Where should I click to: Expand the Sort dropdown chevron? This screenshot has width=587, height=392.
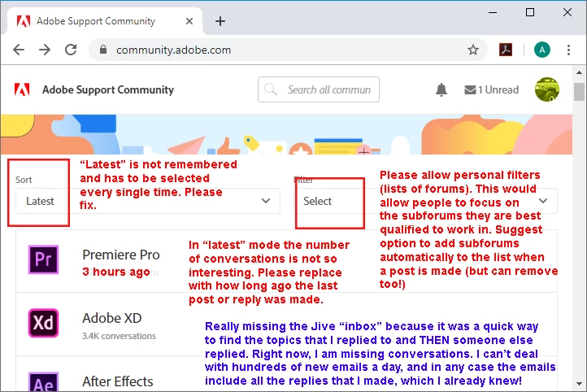266,201
